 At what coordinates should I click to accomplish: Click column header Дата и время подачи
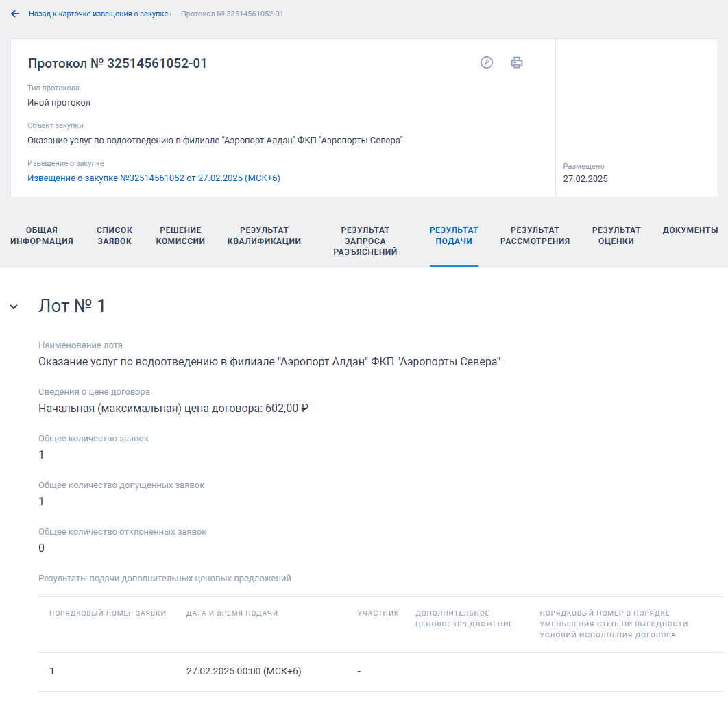pos(232,613)
